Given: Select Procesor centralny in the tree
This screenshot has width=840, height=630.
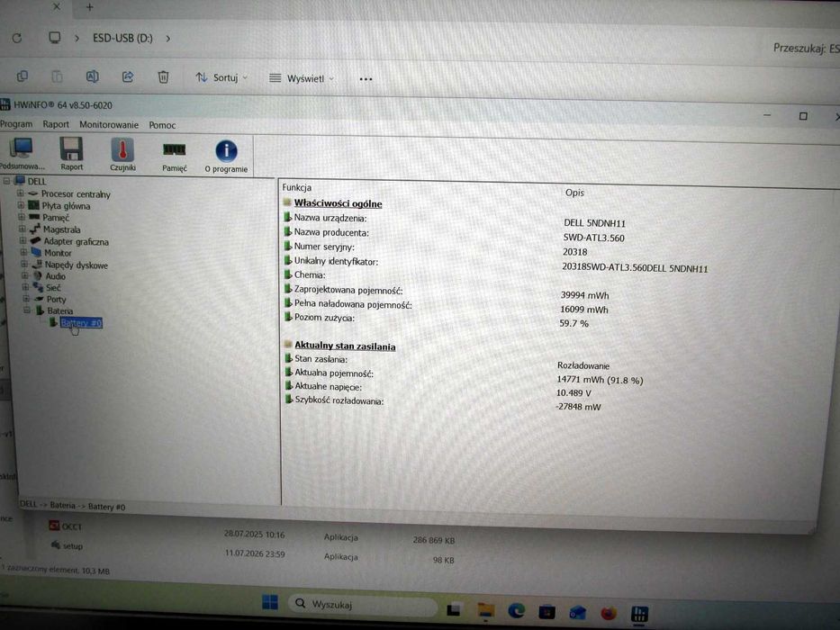Looking at the screenshot, I should pyautogui.click(x=76, y=193).
